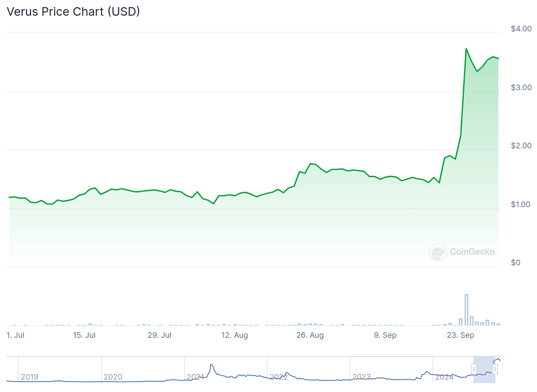Click the 1. Jul date axis label
The image size is (537, 392).
[x=16, y=335]
